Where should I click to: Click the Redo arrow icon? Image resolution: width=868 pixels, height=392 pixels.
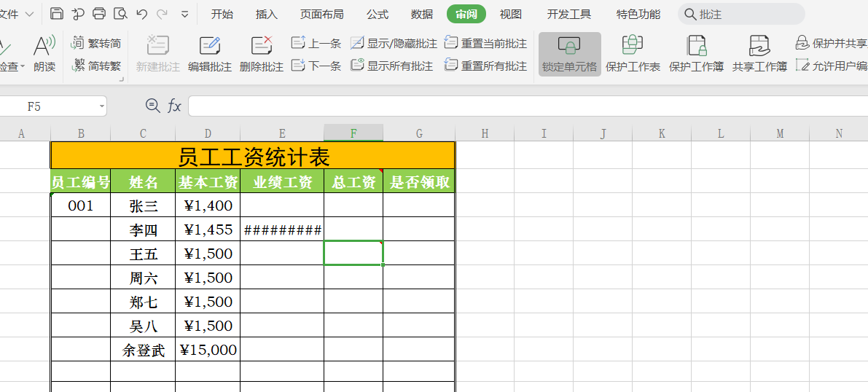(x=163, y=14)
